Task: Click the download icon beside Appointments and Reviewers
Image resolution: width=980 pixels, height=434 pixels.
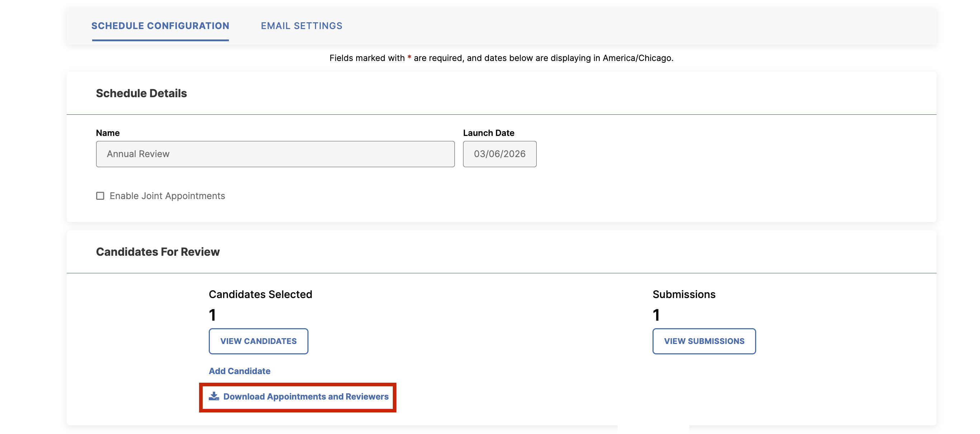Action: click(214, 396)
